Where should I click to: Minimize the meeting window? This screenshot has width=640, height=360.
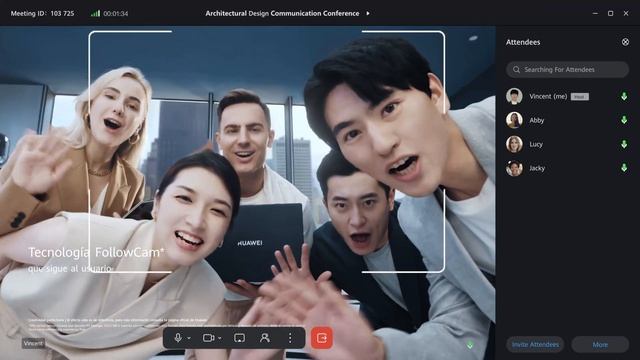(595, 13)
